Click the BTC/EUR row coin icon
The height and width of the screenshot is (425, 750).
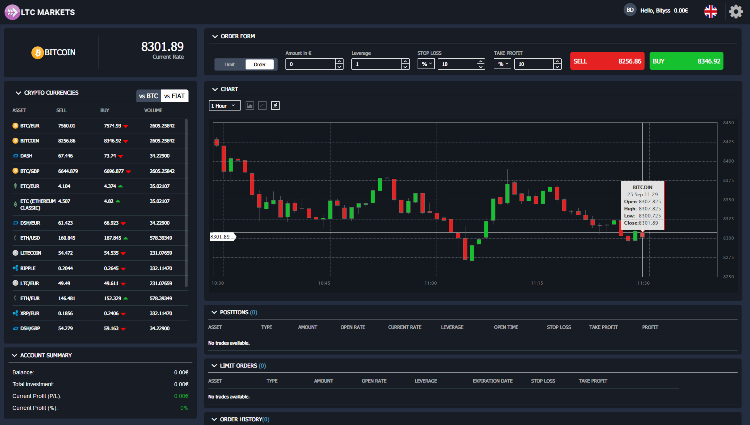pos(15,126)
